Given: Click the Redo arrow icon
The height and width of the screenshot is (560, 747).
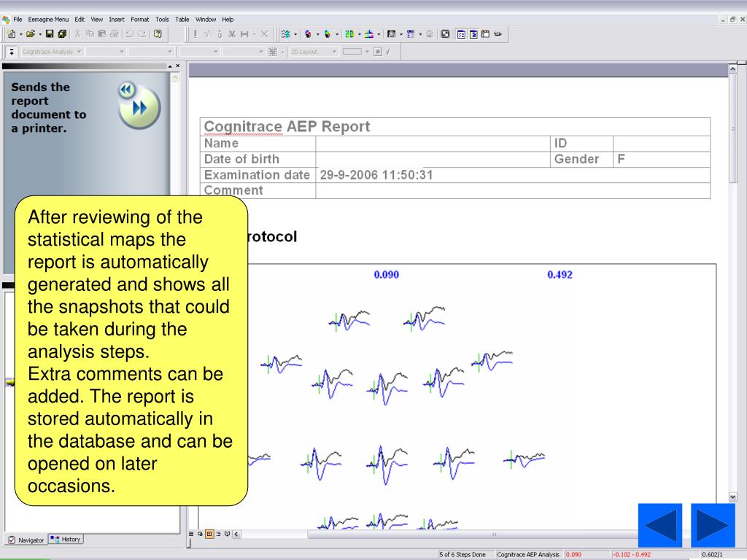Looking at the screenshot, I should 142,34.
